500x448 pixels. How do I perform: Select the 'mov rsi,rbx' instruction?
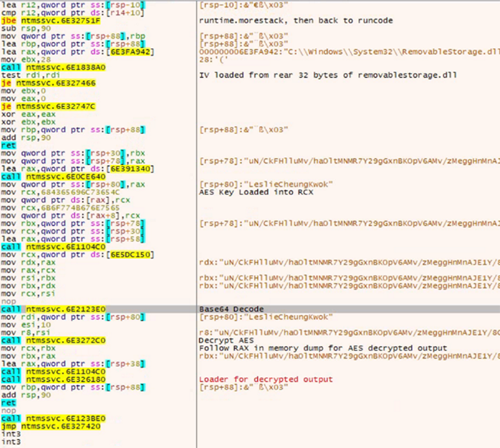click(28, 278)
